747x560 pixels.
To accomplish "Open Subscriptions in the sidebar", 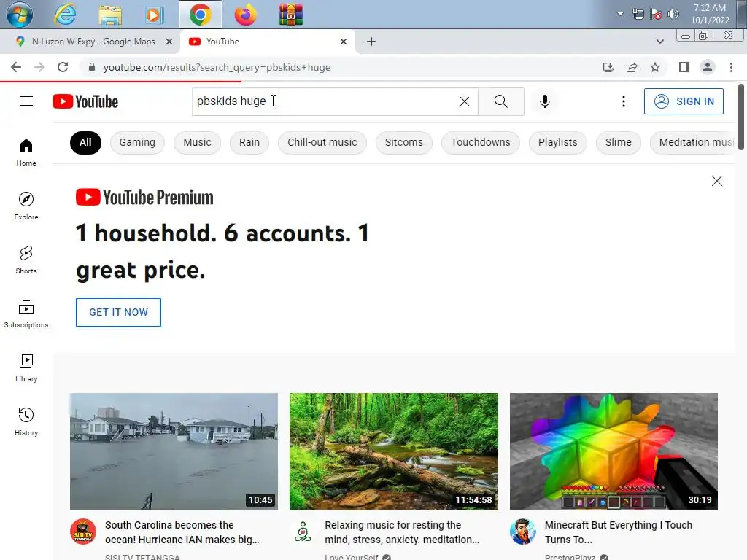I will click(x=26, y=314).
